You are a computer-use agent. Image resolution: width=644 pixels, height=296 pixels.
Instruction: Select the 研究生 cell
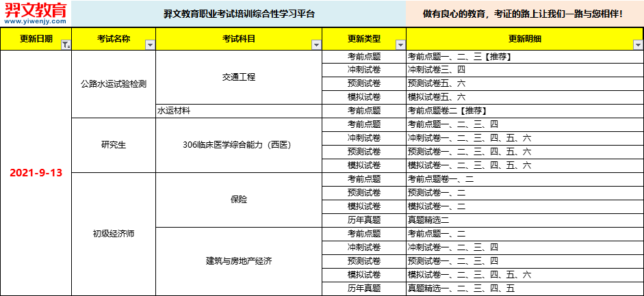coord(114,145)
